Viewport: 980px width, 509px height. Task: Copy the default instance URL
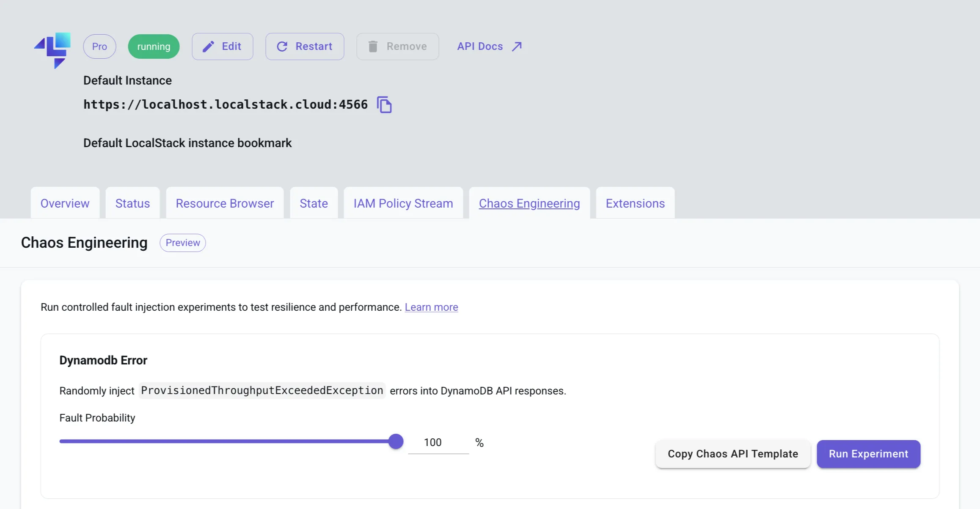384,105
